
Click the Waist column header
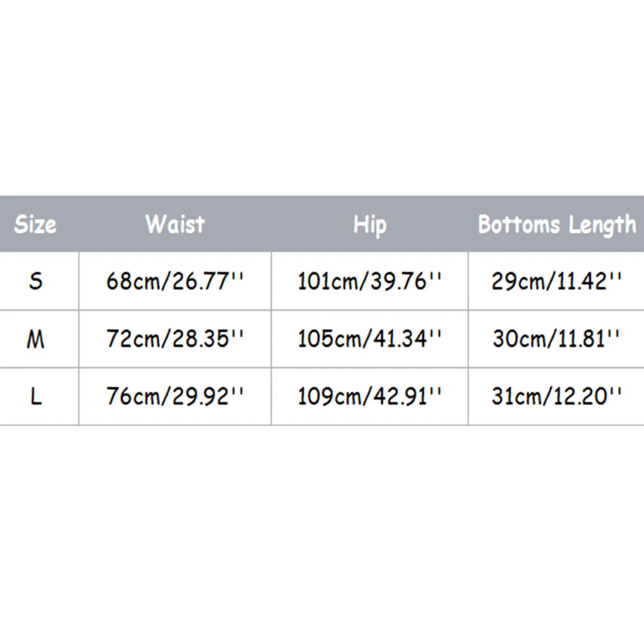click(175, 224)
